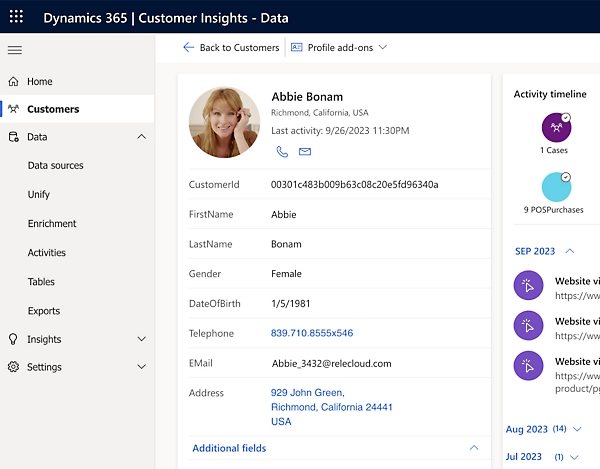This screenshot has width=600, height=469.
Task: Toggle the checkmark on Cases filter
Action: [566, 118]
